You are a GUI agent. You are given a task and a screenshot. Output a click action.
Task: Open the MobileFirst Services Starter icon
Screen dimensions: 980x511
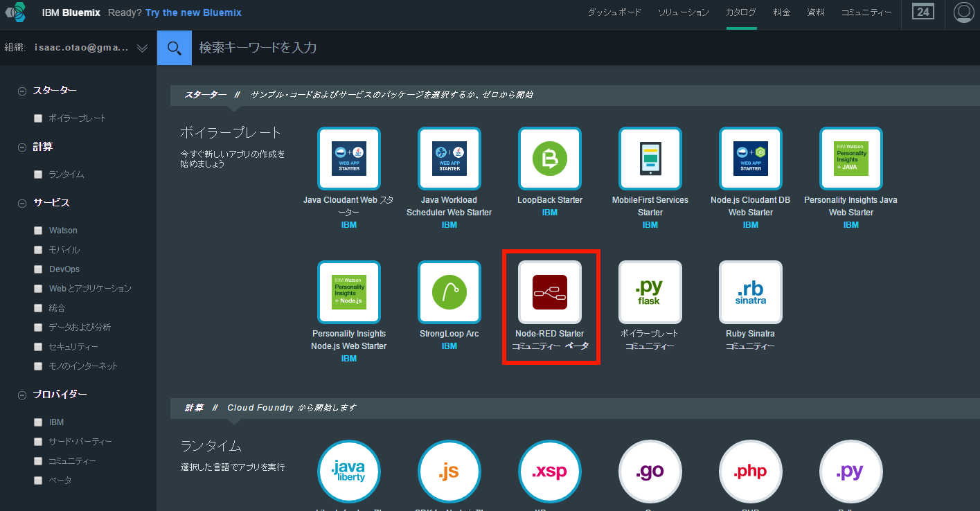coord(650,159)
